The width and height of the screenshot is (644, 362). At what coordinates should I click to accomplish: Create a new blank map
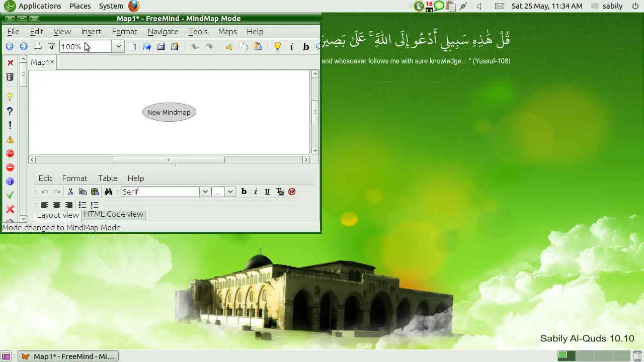coord(133,46)
